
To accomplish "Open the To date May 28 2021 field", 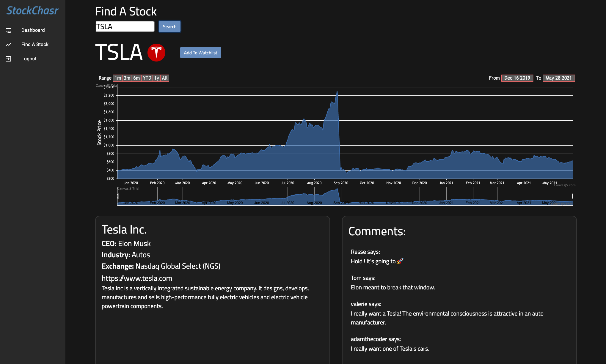I will point(558,78).
